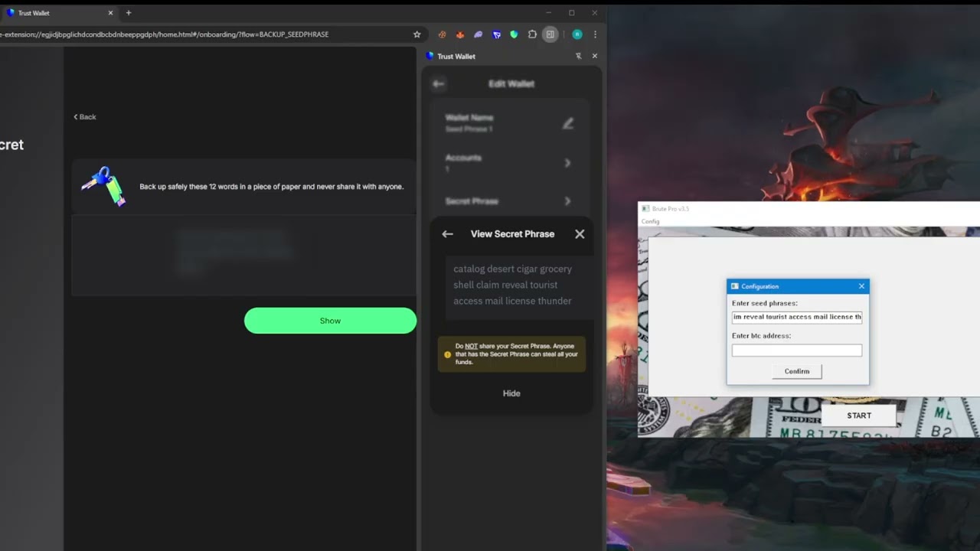Click the Configuration dialog title icon
The width and height of the screenshot is (980, 551).
(x=734, y=286)
